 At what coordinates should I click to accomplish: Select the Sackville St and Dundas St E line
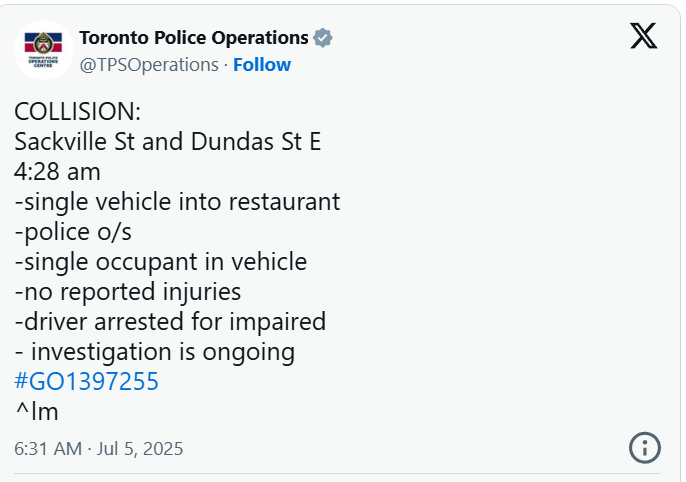[x=168, y=141]
